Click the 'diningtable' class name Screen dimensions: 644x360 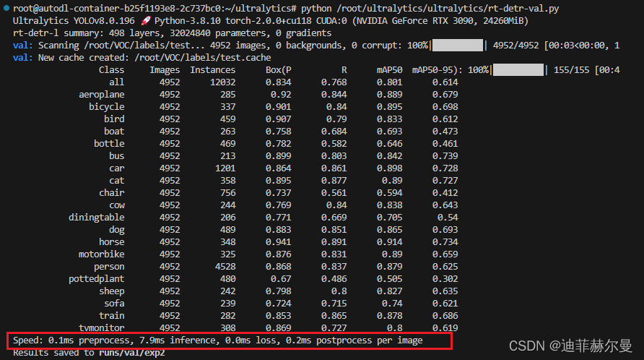click(x=96, y=218)
